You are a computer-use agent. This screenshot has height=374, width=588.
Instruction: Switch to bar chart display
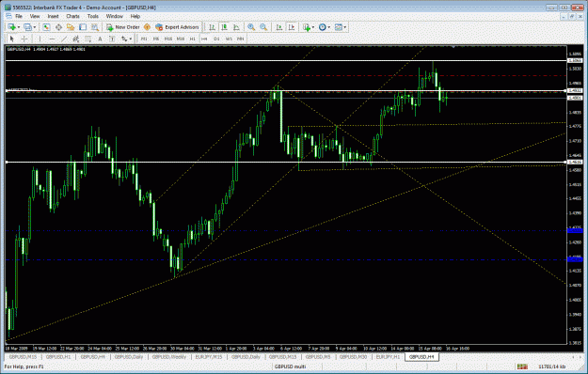212,27
